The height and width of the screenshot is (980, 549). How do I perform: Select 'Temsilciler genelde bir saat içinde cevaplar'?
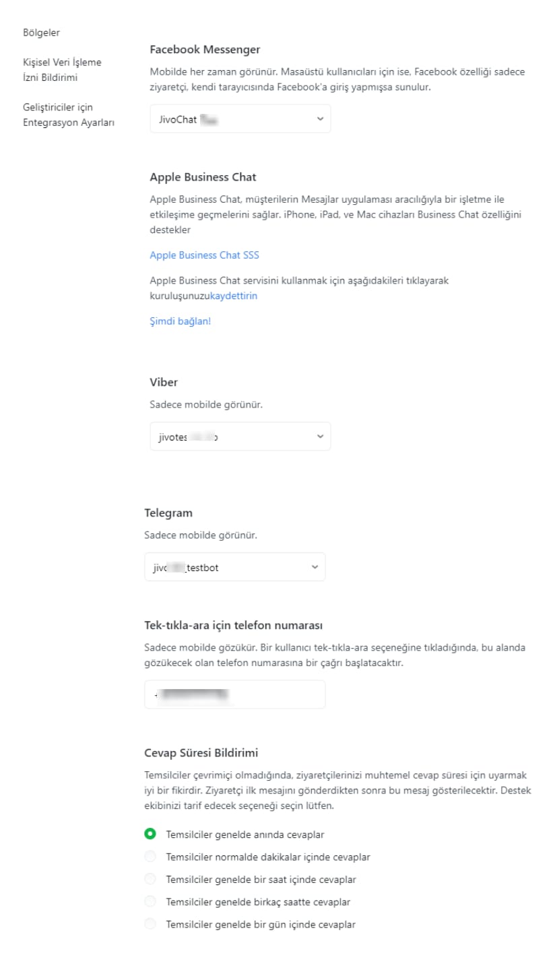(x=150, y=879)
